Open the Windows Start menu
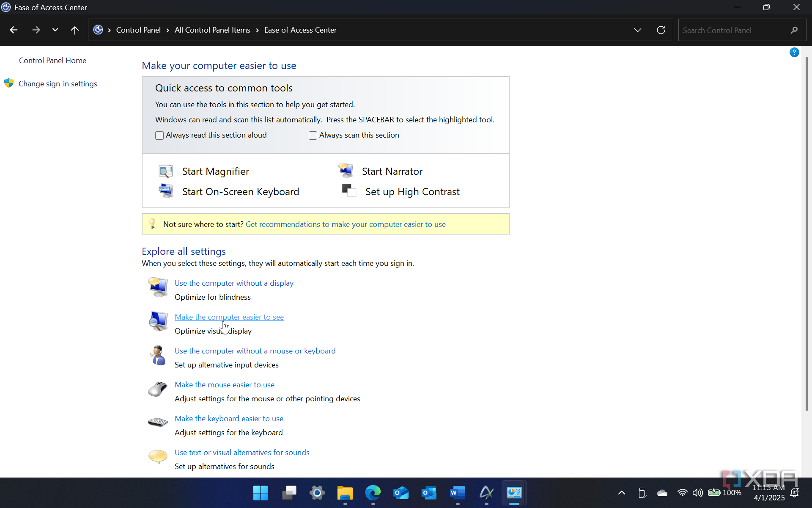The height and width of the screenshot is (508, 812). [261, 493]
